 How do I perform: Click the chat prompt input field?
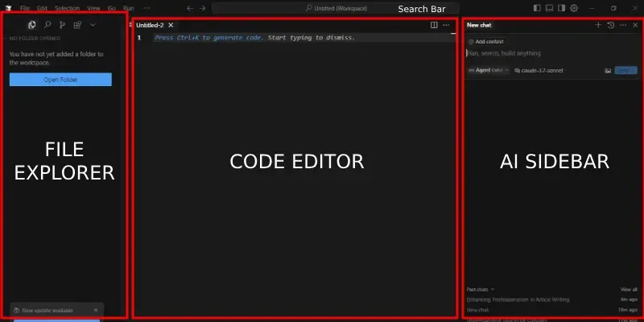pos(539,53)
